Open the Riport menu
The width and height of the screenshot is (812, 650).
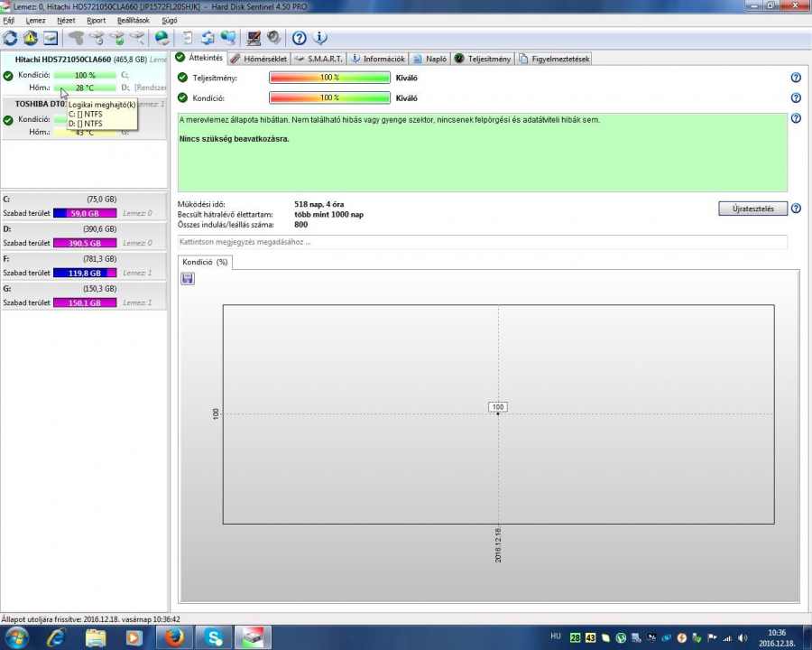[97, 21]
